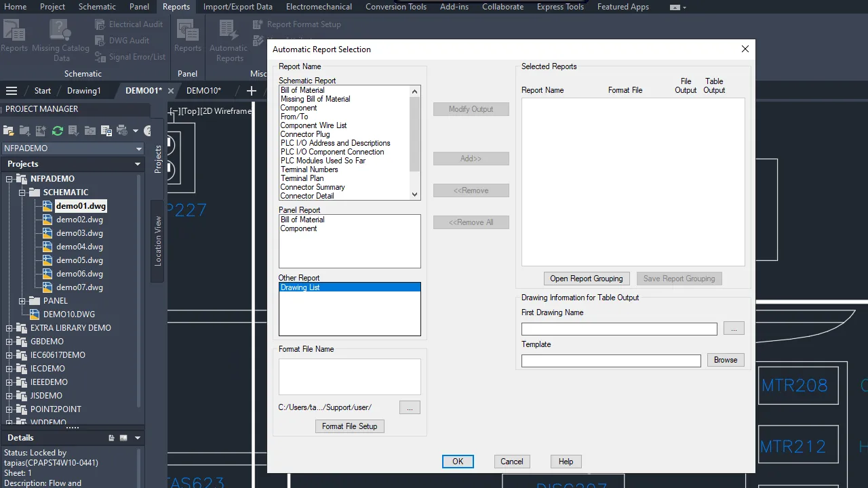Open the hamburger menu beside the Start tab
The width and height of the screenshot is (868, 488).
(x=12, y=91)
